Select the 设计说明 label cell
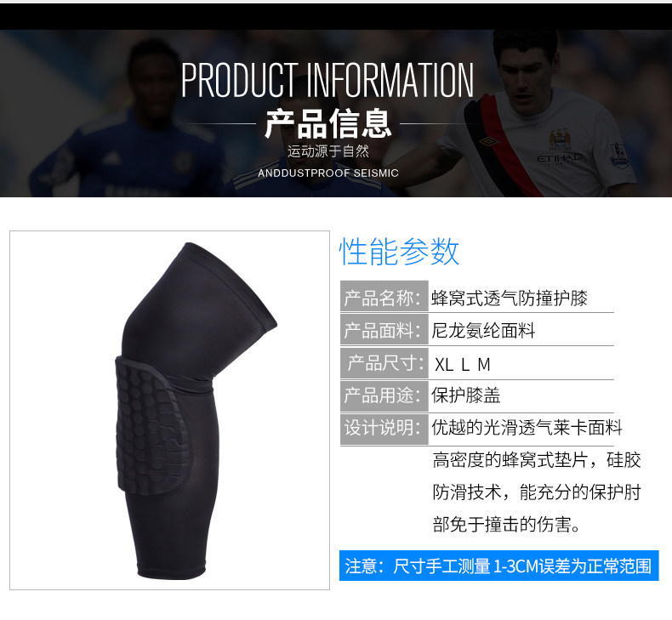The height and width of the screenshot is (620, 672). coord(384,429)
